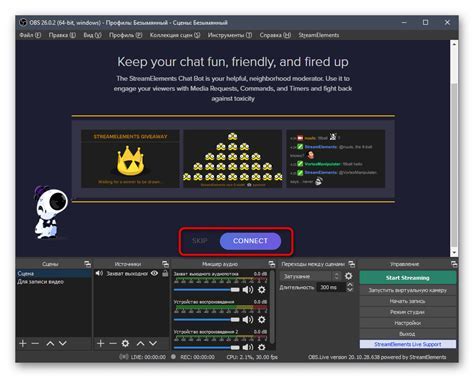The height and width of the screenshot is (378, 474).
Task: Open StreamElements Live Support
Action: coord(408,344)
